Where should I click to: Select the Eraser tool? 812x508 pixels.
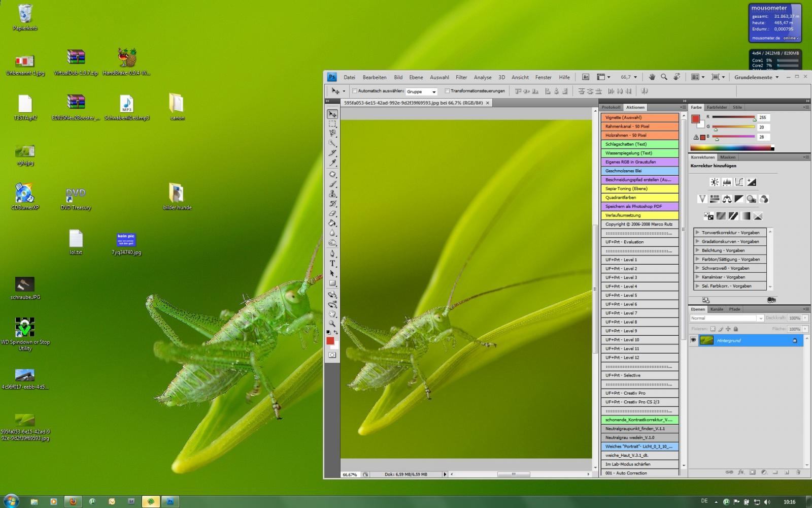click(x=332, y=213)
